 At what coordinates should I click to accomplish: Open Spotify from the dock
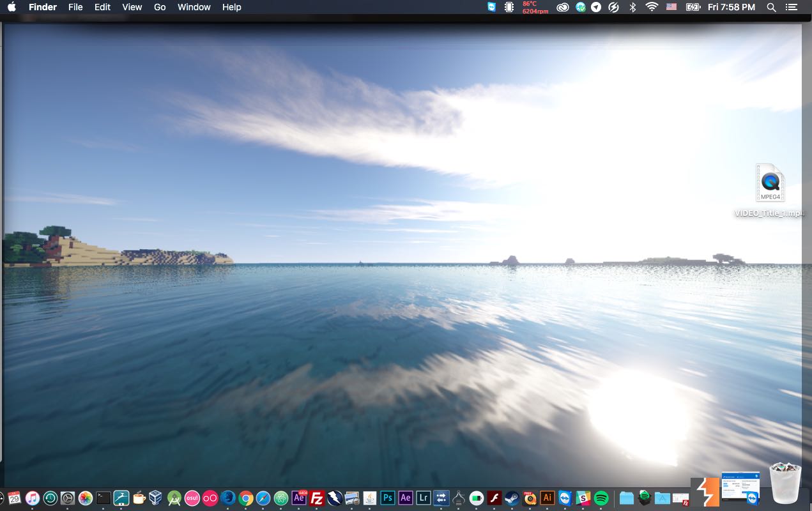(x=601, y=498)
